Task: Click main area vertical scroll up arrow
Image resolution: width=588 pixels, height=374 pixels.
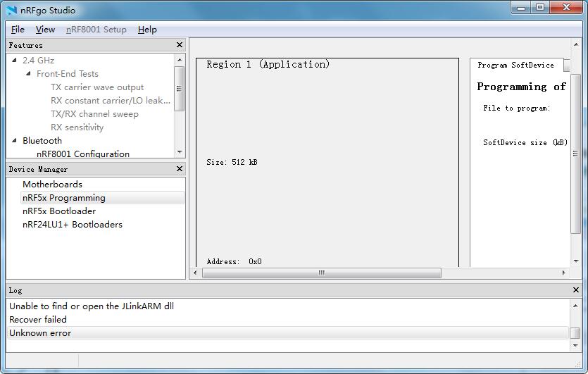Action: point(576,44)
